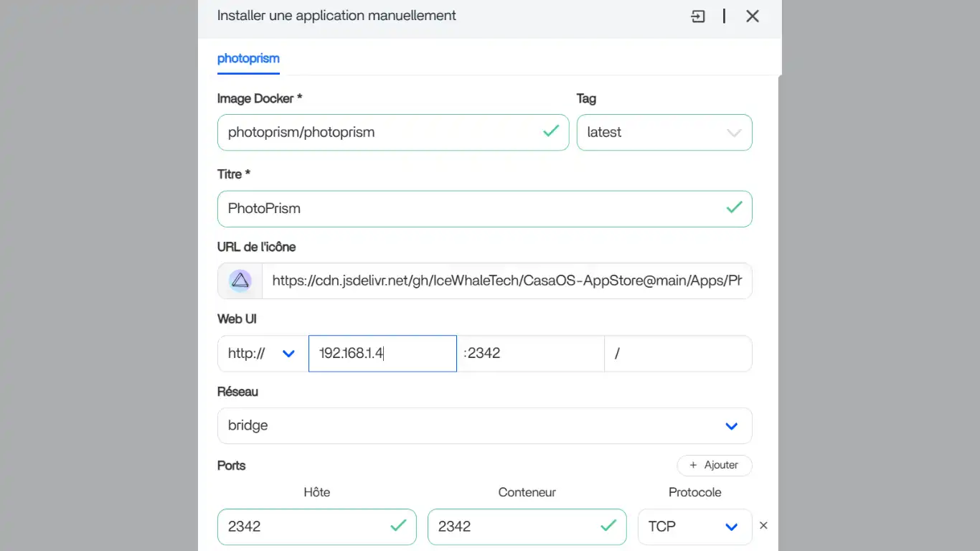Open the Réseau dropdown showing bridge
Screen dimensions: 980x551
732,425
